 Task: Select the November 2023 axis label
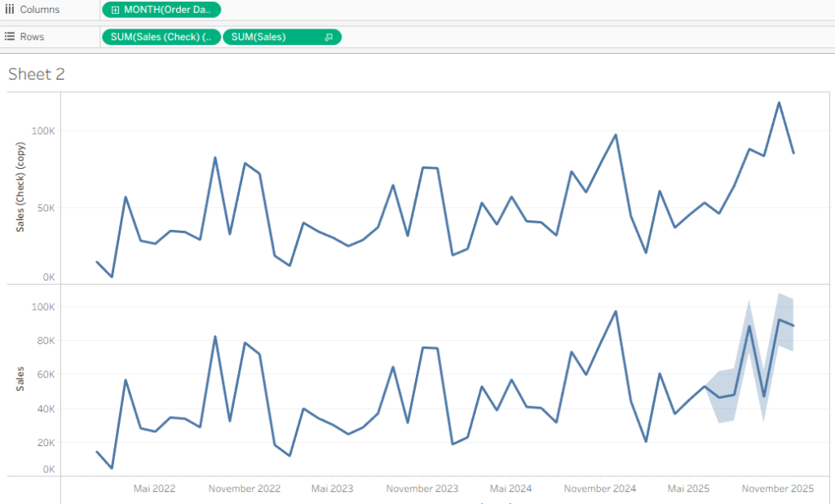point(422,489)
